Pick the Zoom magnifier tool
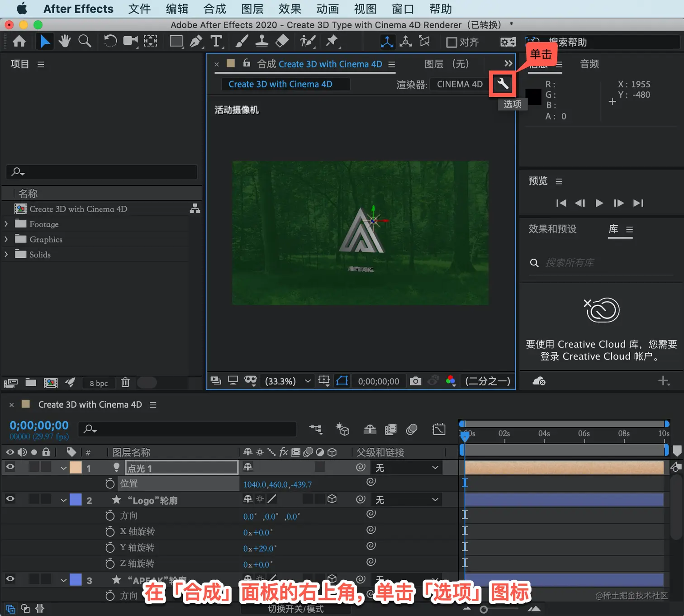Screen dimensions: 684x616 (x=85, y=41)
